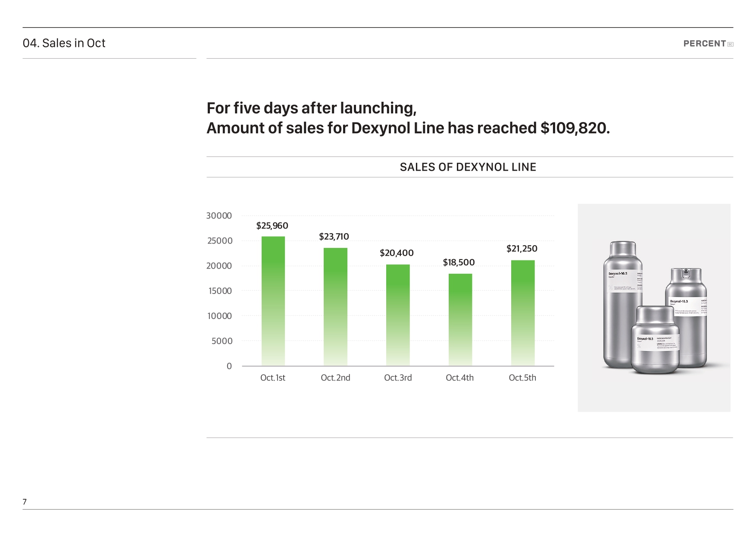Click the $23,710 data label
The width and height of the screenshot is (756, 535).
tap(334, 236)
